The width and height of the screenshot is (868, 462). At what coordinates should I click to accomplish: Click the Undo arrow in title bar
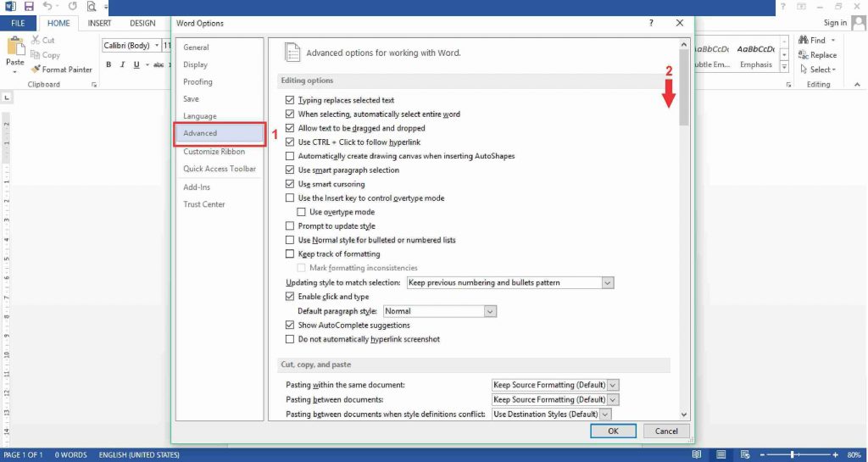coord(48,7)
